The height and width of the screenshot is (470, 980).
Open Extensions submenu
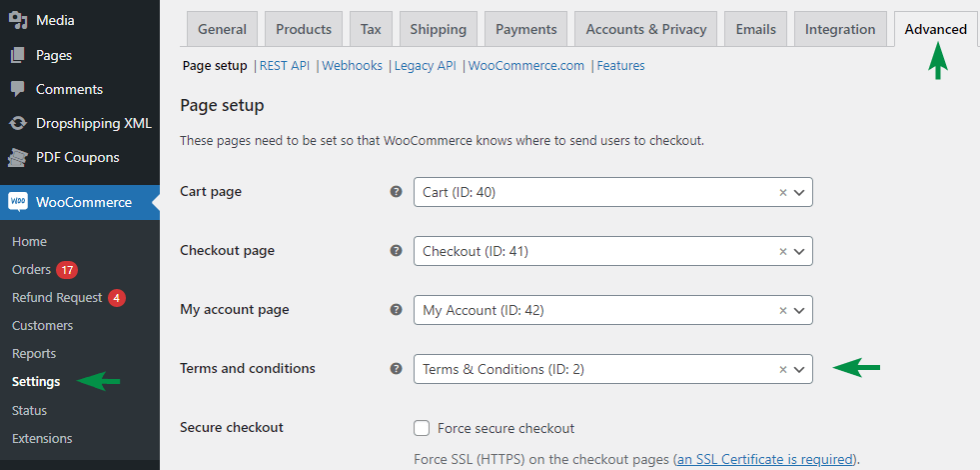(x=42, y=439)
